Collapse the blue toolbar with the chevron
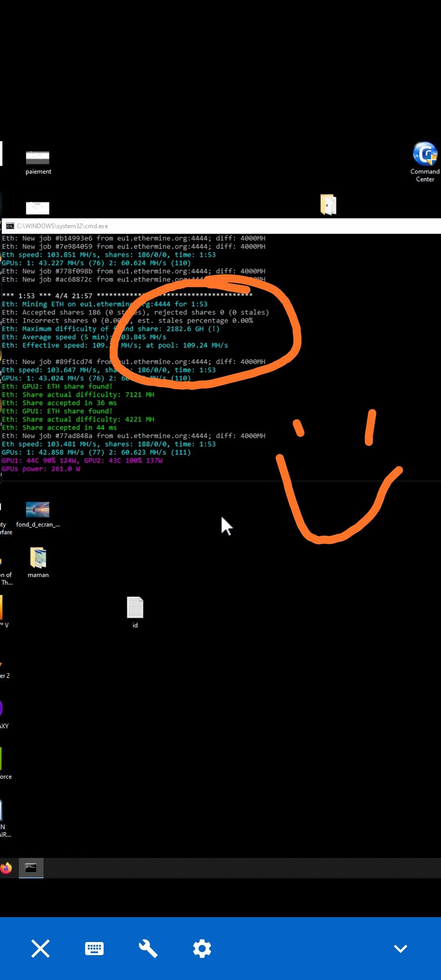 401,948
